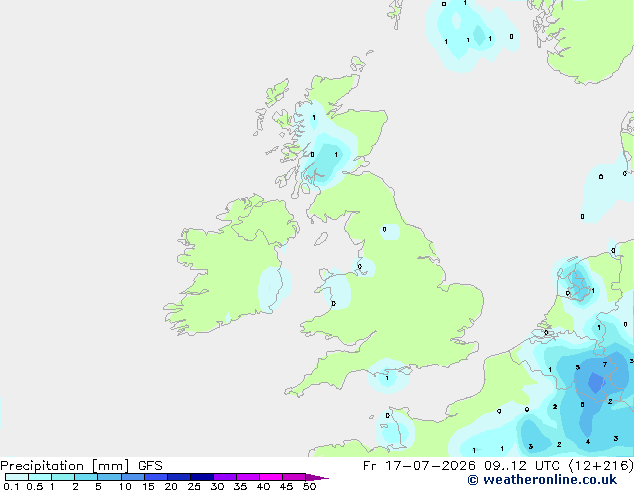The height and width of the screenshot is (490, 634).
Task: Click the '35' legend scale label
Action: (240, 486)
